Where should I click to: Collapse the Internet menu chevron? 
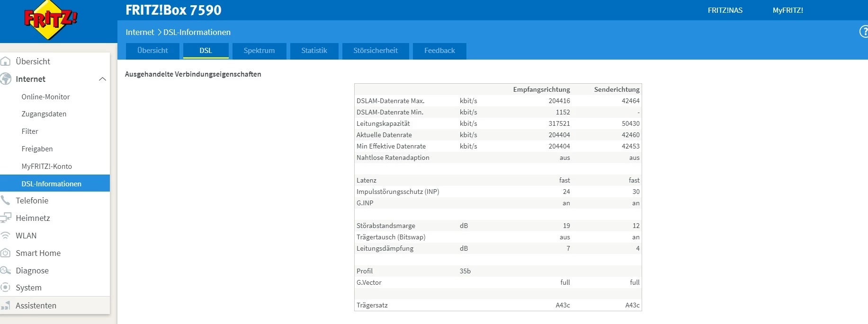click(x=102, y=79)
